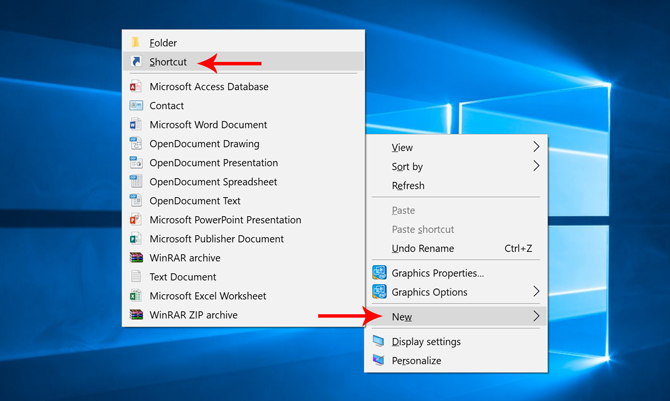This screenshot has height=401, width=670.
Task: Click the Microsoft Access Database icon
Action: click(x=136, y=87)
